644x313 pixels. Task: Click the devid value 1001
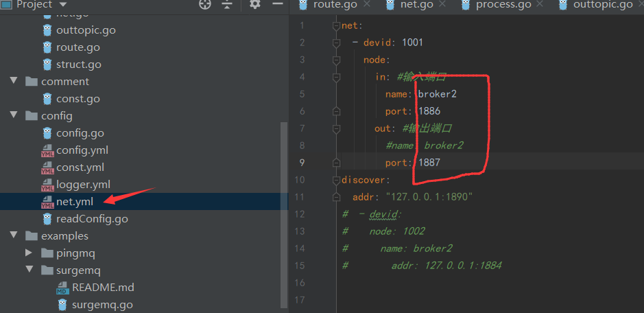click(412, 43)
